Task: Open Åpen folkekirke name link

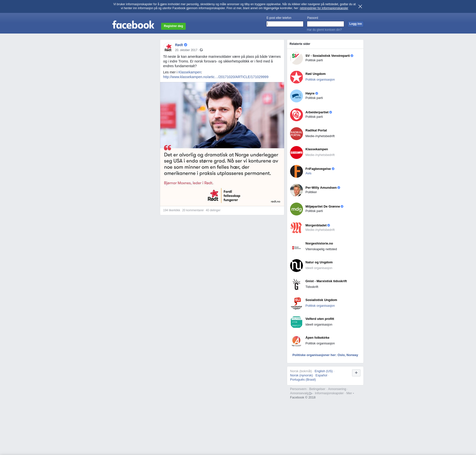Action: [317, 338]
